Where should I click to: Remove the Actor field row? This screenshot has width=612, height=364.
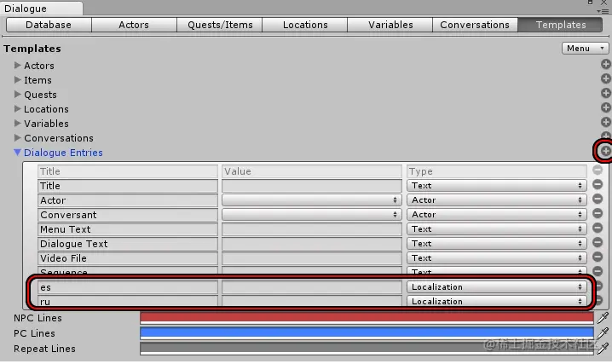click(598, 199)
